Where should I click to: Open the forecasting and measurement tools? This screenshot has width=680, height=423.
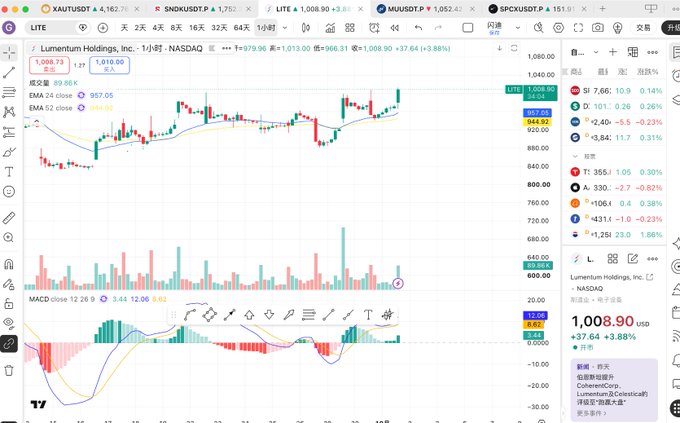click(x=9, y=132)
